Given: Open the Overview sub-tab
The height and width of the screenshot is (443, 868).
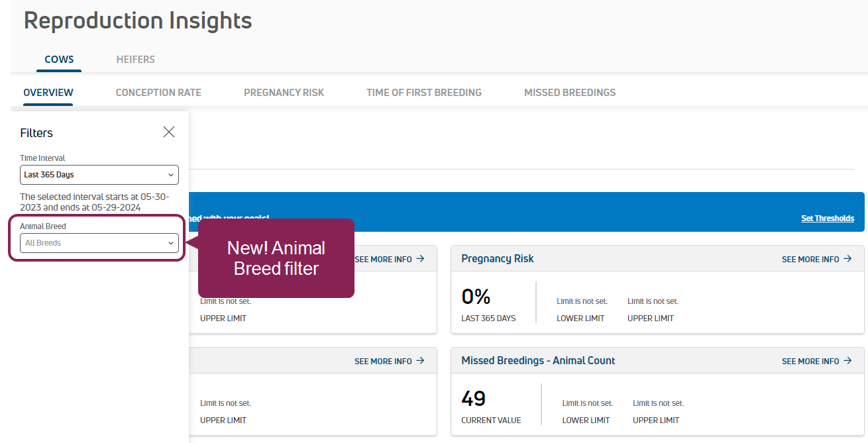Looking at the screenshot, I should click(48, 93).
